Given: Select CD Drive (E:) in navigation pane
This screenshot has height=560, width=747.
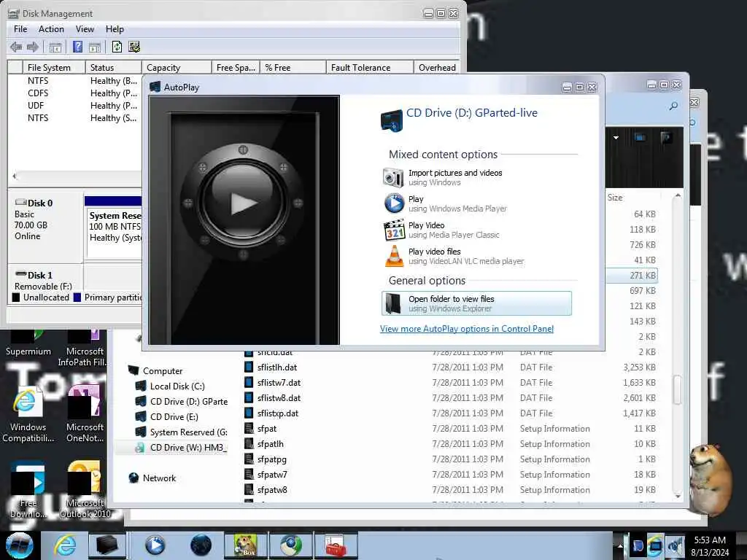Looking at the screenshot, I should click(x=174, y=416).
